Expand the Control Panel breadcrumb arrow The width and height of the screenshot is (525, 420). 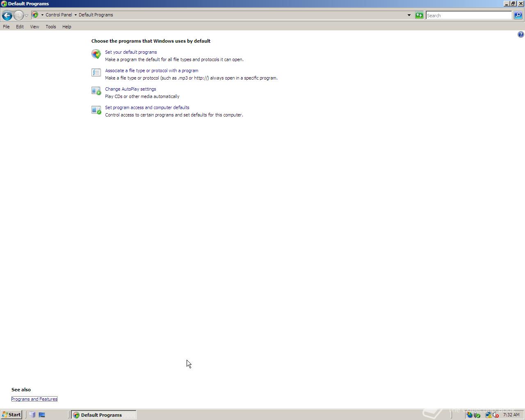click(x=75, y=15)
